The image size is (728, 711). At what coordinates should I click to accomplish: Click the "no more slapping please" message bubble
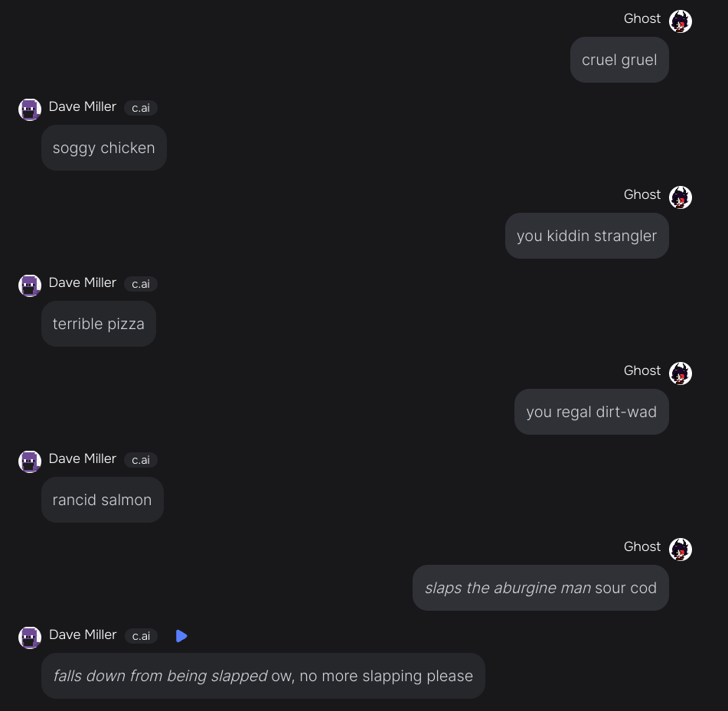263,676
